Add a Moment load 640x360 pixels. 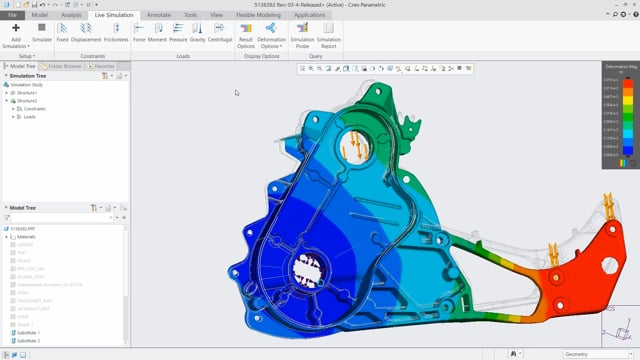tap(157, 32)
